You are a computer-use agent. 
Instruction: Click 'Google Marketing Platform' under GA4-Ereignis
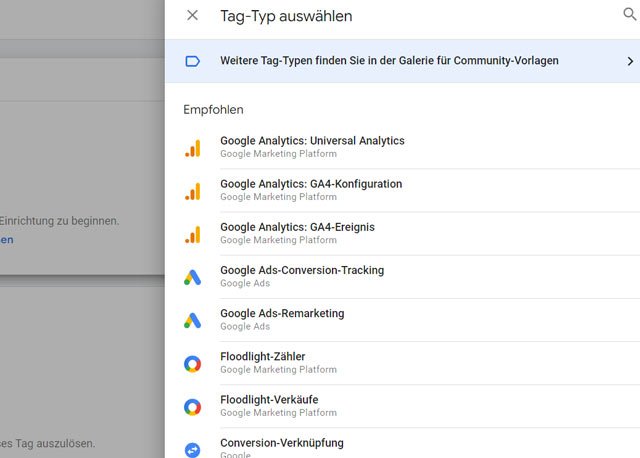click(x=279, y=240)
